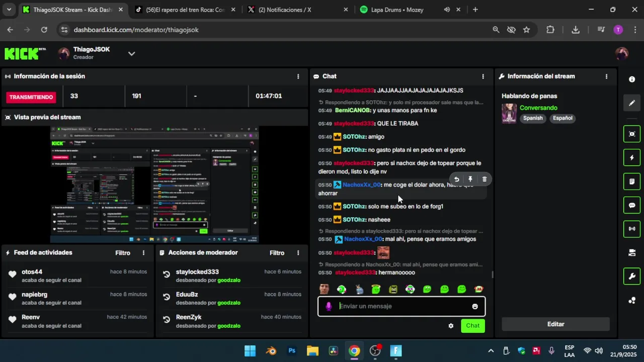644x362 pixels.
Task: Open the Chrome tab search chevron
Action: click(10, 10)
